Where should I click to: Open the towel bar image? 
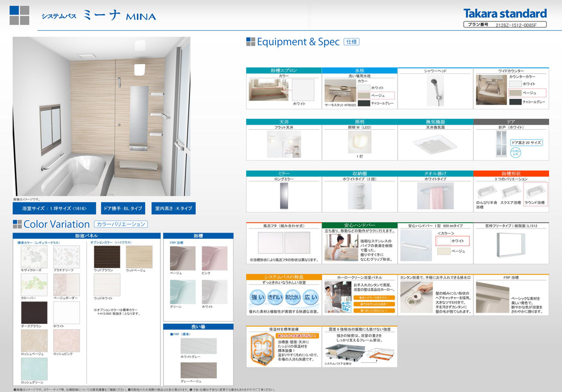click(435, 195)
